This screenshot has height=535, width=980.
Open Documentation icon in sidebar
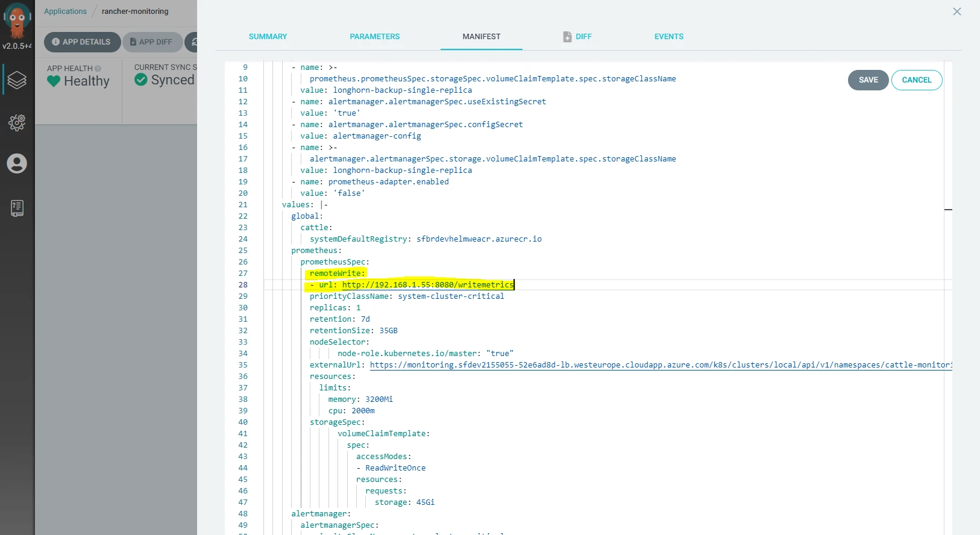click(x=17, y=208)
